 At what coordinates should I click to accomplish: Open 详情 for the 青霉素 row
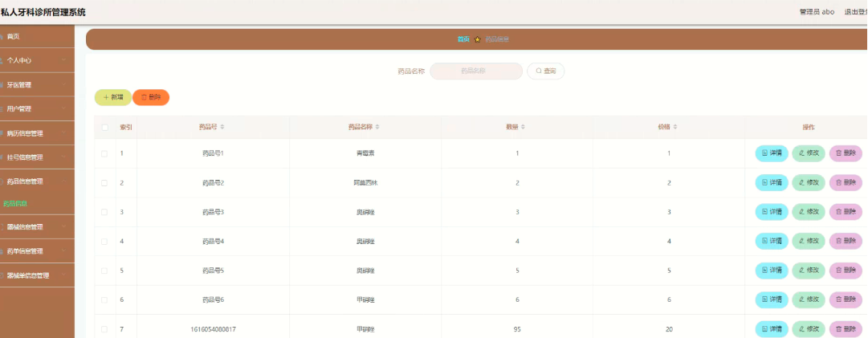click(772, 153)
